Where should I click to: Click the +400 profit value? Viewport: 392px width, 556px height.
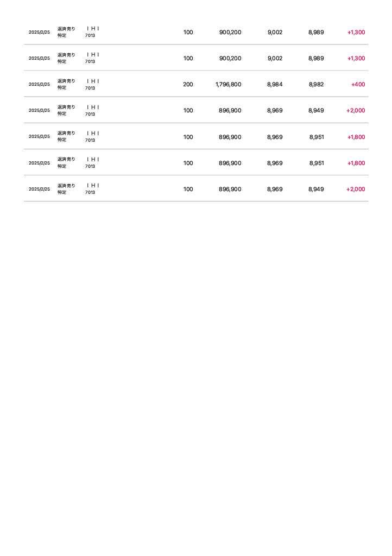tap(358, 85)
